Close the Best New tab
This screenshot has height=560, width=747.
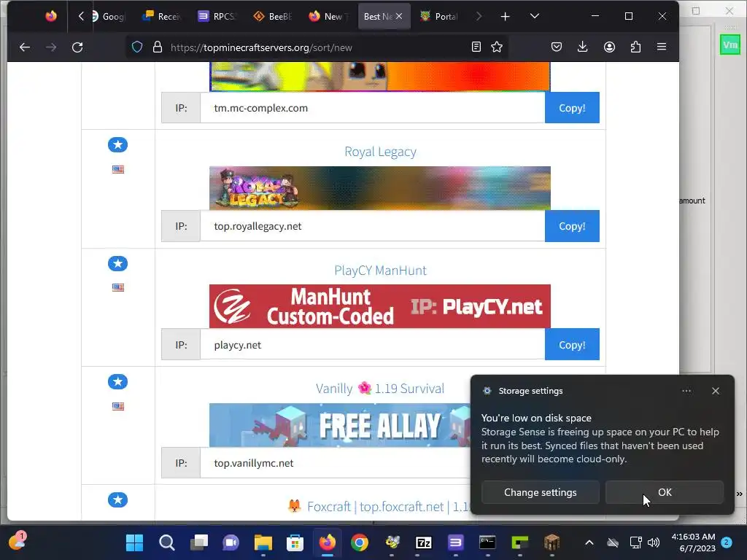pos(399,16)
